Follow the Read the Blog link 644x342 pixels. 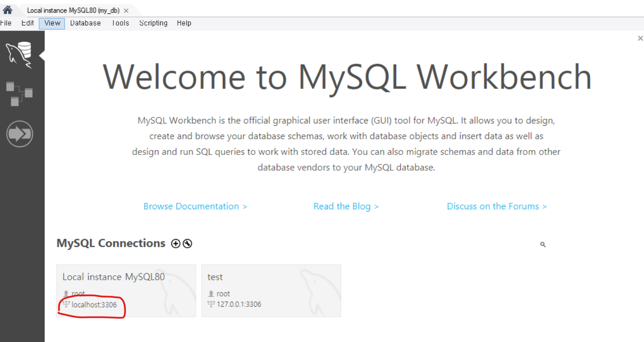point(346,206)
